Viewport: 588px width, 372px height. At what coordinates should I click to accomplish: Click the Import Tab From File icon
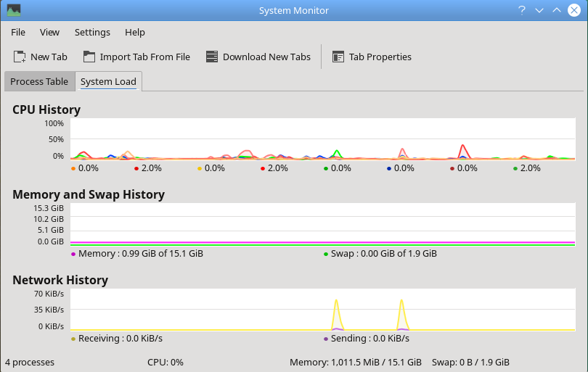coord(89,57)
